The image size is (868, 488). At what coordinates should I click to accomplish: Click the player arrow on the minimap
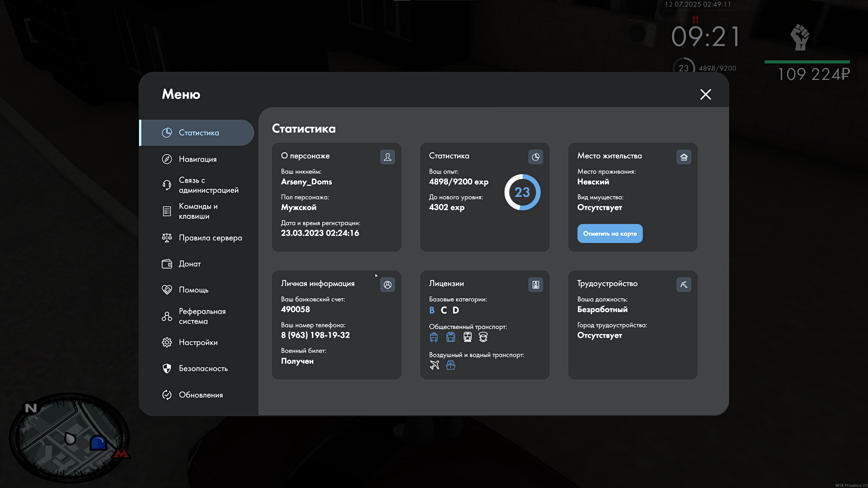[70, 439]
